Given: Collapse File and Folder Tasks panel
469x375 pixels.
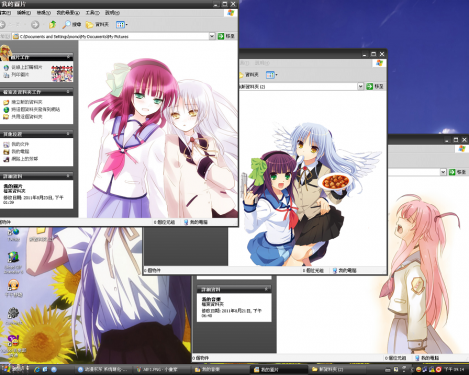Looking at the screenshot, I should [x=68, y=91].
